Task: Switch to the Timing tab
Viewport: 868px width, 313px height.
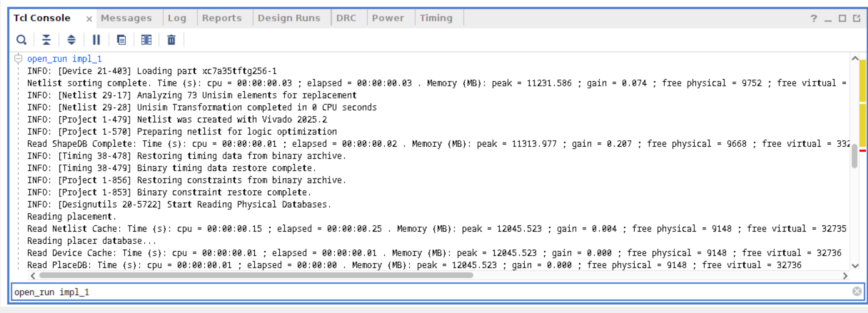Action: pyautogui.click(x=436, y=18)
